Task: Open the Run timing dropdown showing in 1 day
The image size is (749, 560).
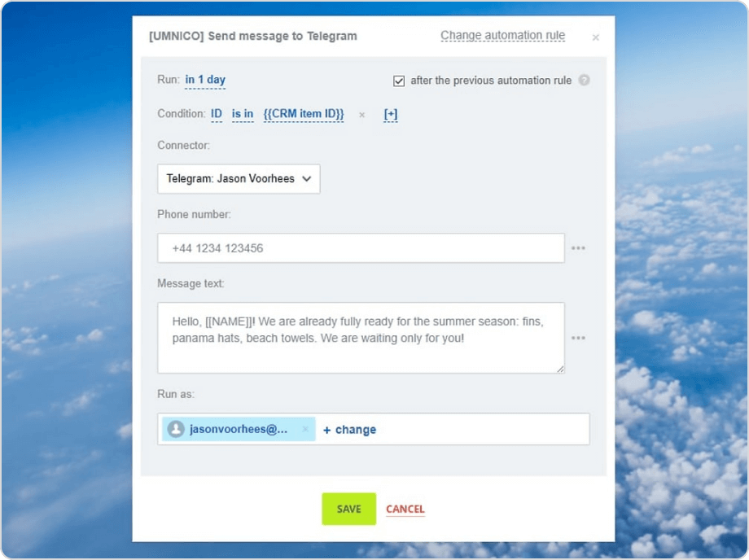Action: point(205,80)
